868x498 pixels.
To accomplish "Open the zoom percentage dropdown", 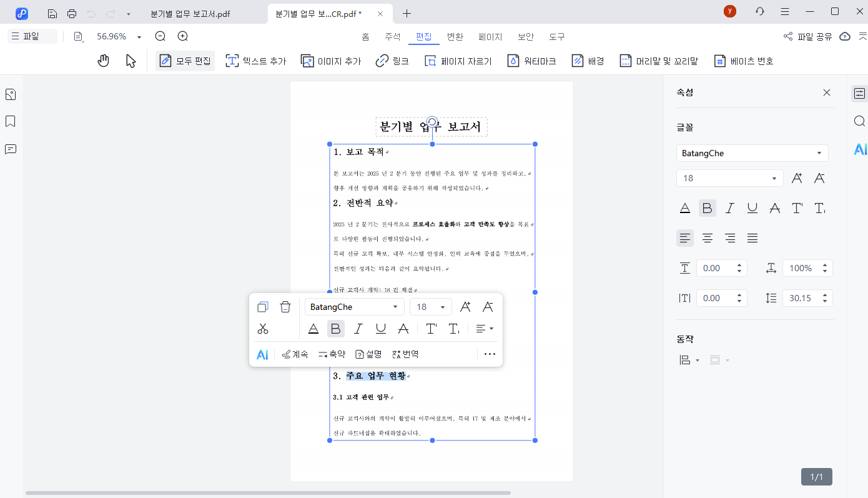I will point(139,37).
